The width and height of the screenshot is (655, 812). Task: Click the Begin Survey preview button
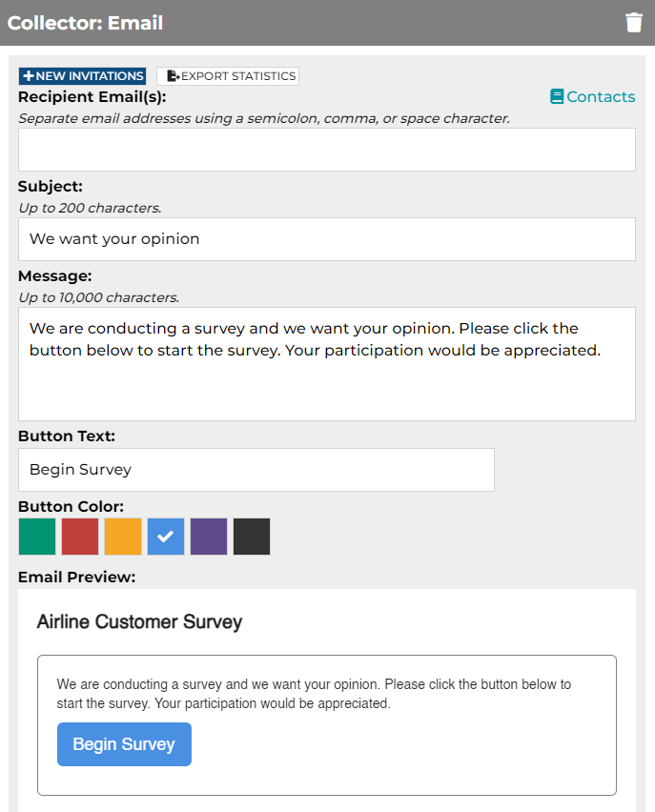[124, 744]
